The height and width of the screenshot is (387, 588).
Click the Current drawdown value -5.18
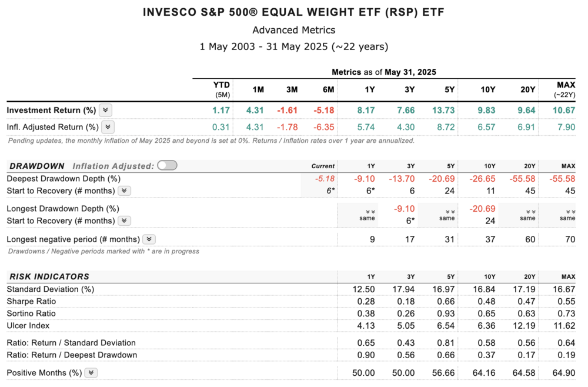(324, 178)
